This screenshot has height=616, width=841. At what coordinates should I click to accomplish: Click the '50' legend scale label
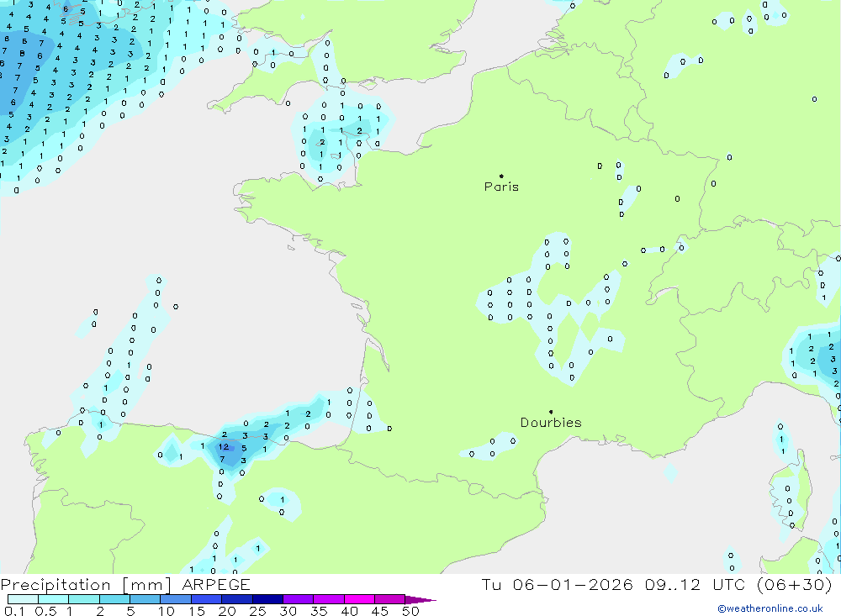click(410, 611)
